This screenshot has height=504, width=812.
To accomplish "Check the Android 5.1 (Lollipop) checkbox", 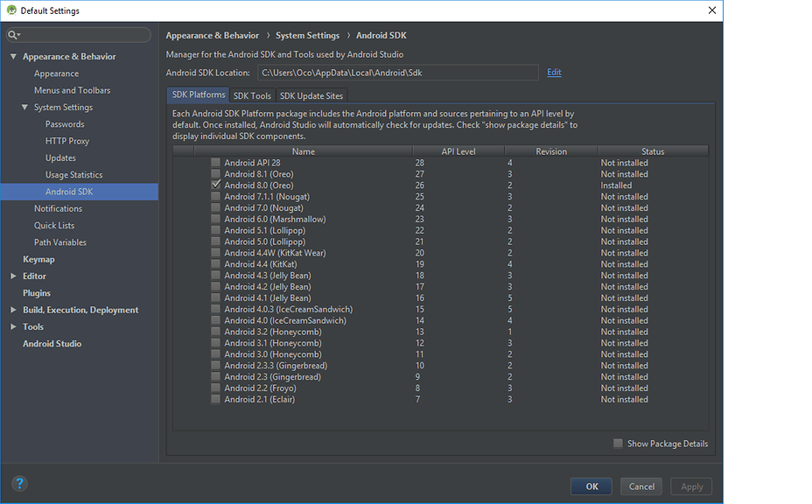I will coord(215,230).
